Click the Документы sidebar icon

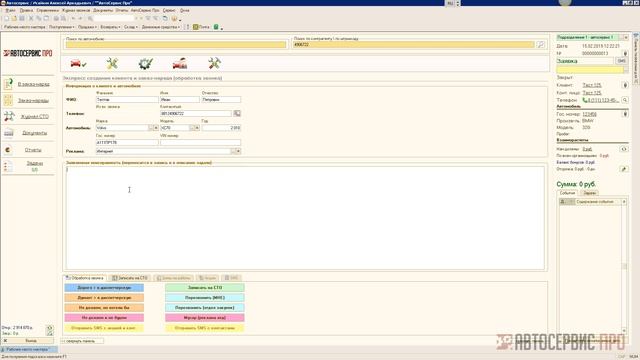pyautogui.click(x=9, y=133)
